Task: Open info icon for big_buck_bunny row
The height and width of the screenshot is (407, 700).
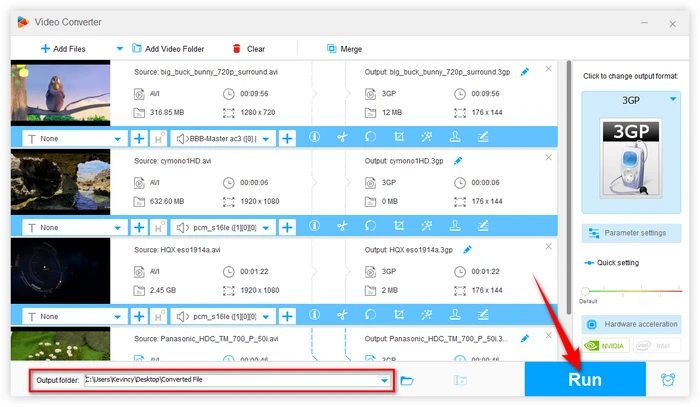Action: (314, 137)
